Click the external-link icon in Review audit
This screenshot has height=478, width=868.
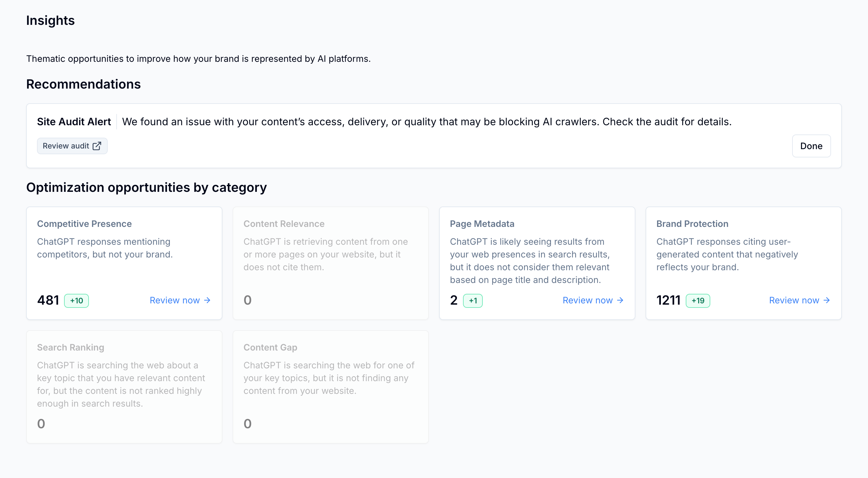[97, 146]
